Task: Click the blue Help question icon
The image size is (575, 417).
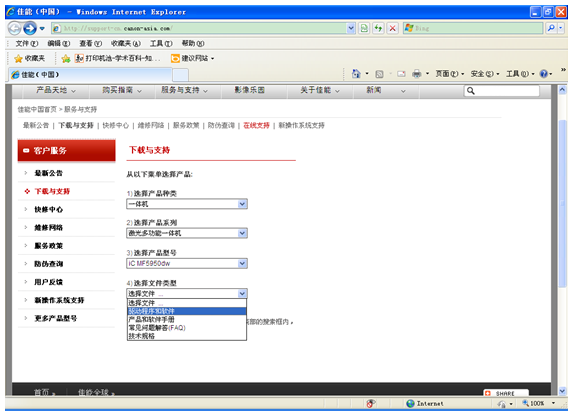Action: point(544,74)
